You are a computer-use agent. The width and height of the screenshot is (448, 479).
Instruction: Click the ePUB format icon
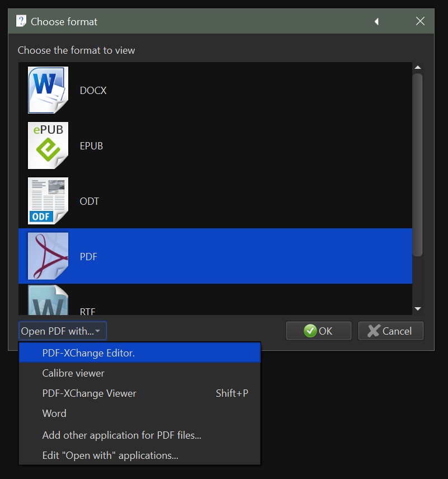[48, 145]
